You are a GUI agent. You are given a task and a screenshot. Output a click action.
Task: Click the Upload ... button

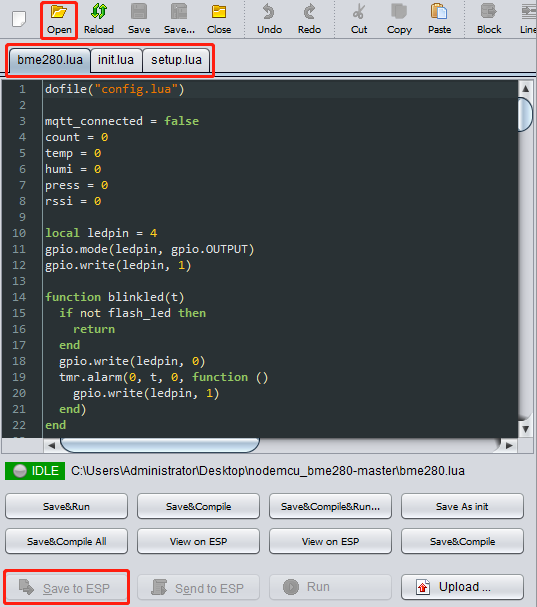click(462, 587)
